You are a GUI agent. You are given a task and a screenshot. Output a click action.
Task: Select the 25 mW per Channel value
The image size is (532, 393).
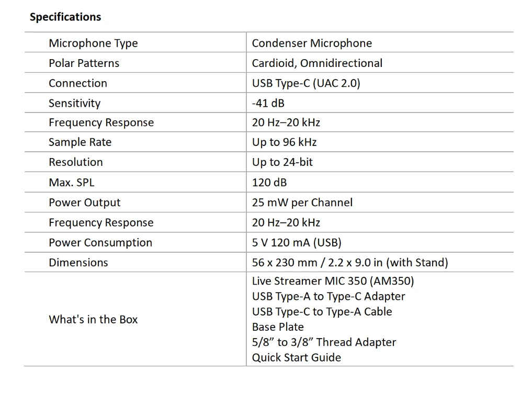pyautogui.click(x=302, y=203)
